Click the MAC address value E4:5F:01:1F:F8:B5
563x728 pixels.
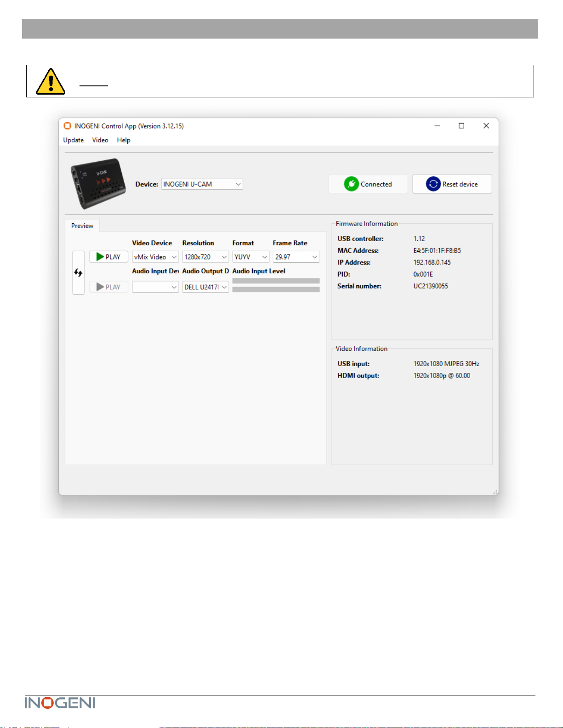point(437,250)
